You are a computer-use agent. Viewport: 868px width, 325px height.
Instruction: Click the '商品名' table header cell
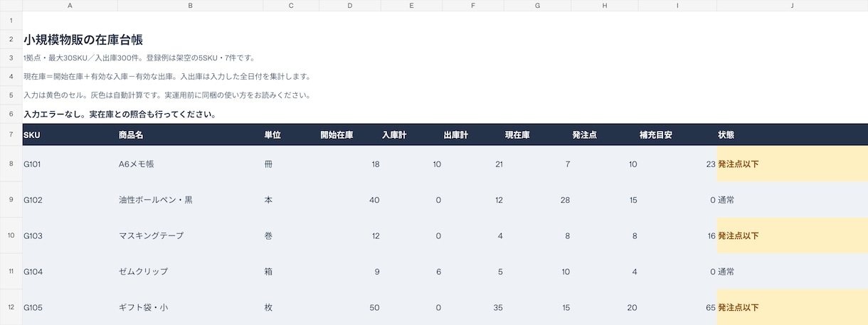pyautogui.click(x=190, y=134)
